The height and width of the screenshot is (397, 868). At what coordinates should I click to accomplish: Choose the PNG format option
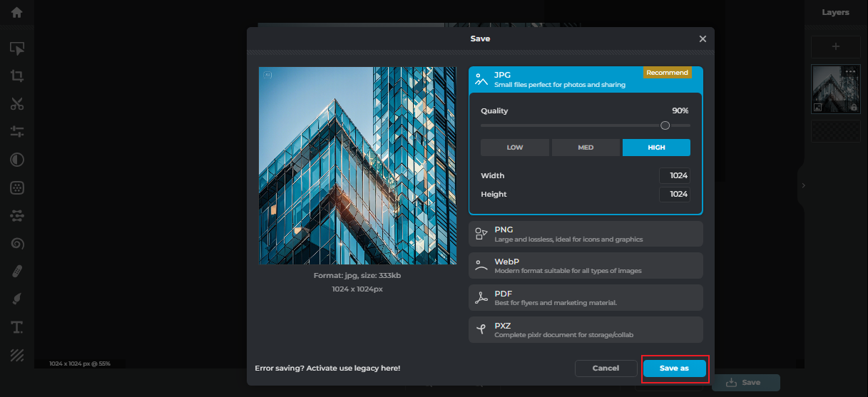586,234
